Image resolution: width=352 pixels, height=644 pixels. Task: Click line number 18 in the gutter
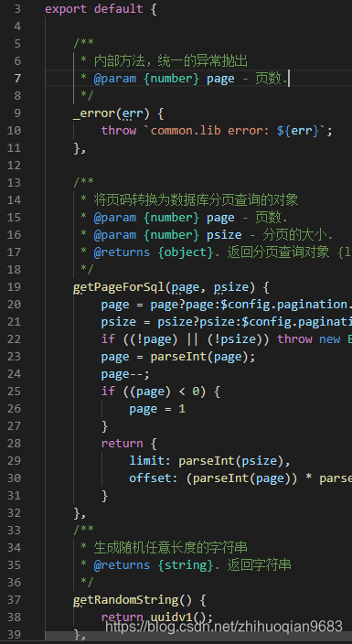pyautogui.click(x=14, y=270)
